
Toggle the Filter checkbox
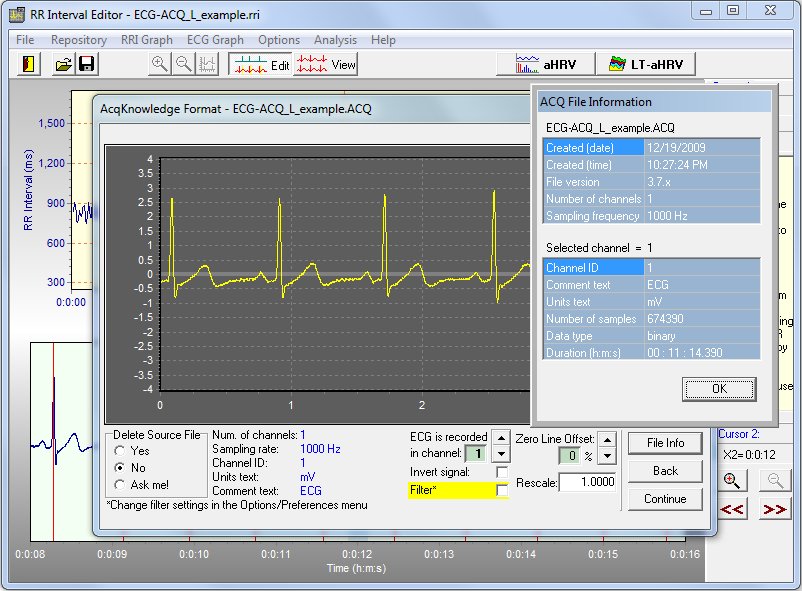point(502,490)
